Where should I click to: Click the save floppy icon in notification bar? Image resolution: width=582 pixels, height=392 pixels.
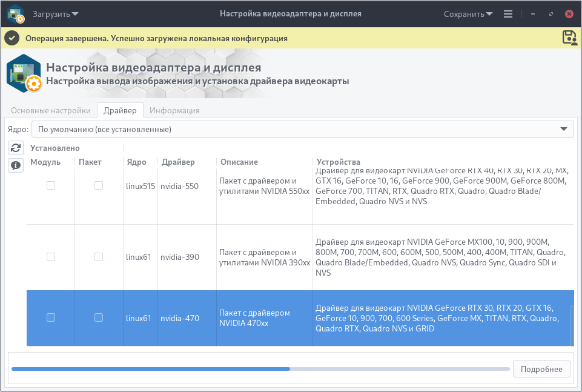[569, 38]
